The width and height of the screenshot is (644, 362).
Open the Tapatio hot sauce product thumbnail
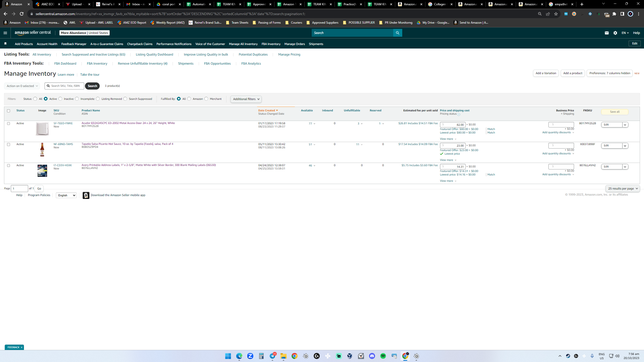[x=42, y=150]
